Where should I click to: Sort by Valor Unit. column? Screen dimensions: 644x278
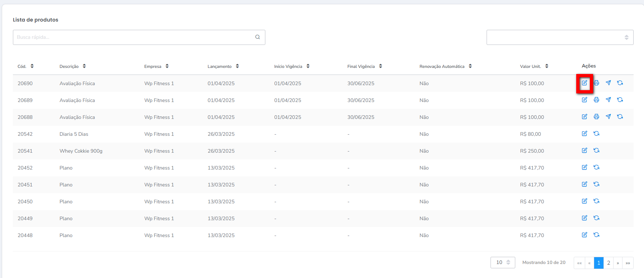pos(546,66)
